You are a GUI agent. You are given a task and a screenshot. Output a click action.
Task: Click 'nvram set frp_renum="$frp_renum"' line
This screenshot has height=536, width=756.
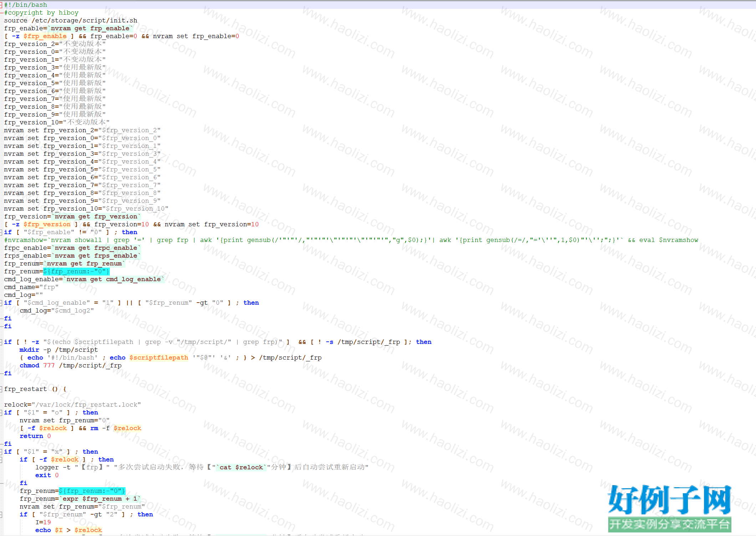(x=82, y=506)
